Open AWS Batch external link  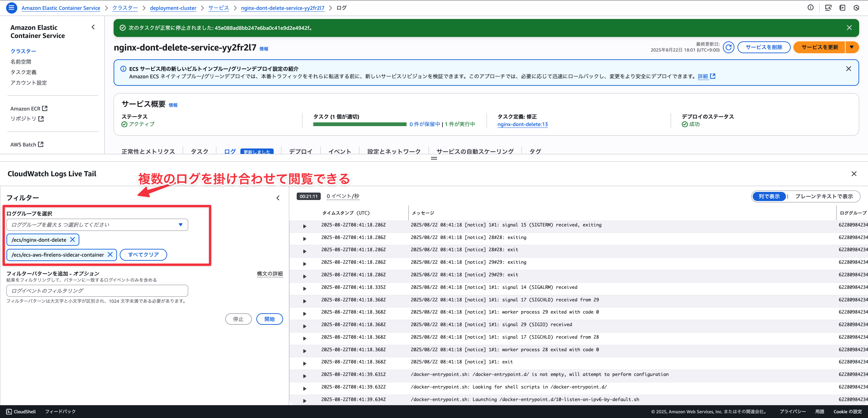27,144
